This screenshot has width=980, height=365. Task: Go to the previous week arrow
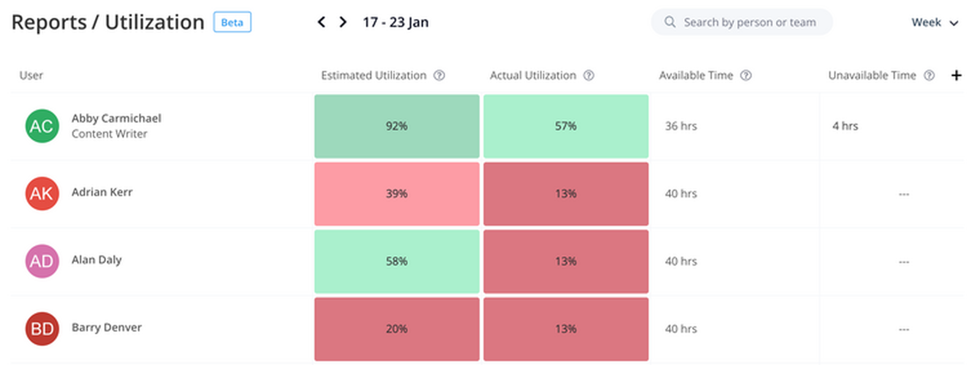click(x=321, y=23)
